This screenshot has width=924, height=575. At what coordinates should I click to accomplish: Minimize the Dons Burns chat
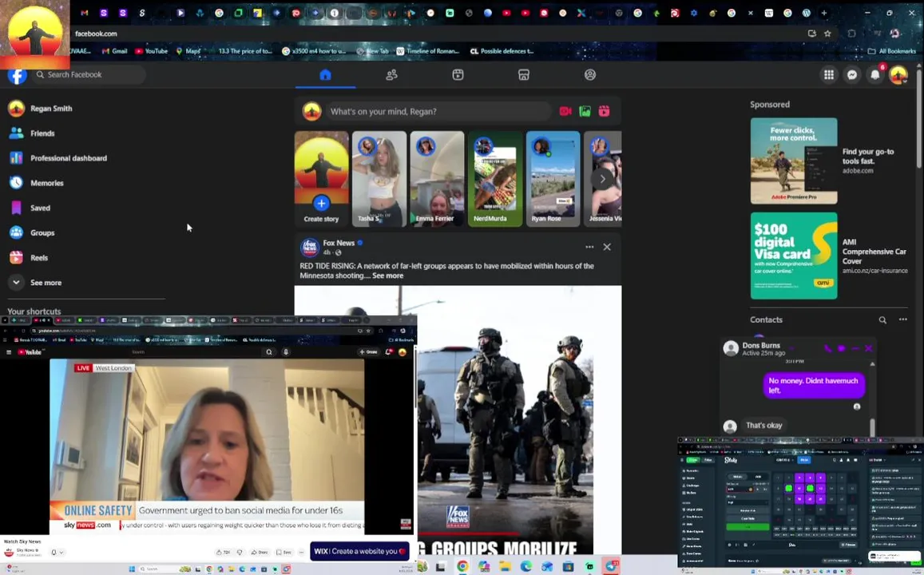pyautogui.click(x=855, y=348)
